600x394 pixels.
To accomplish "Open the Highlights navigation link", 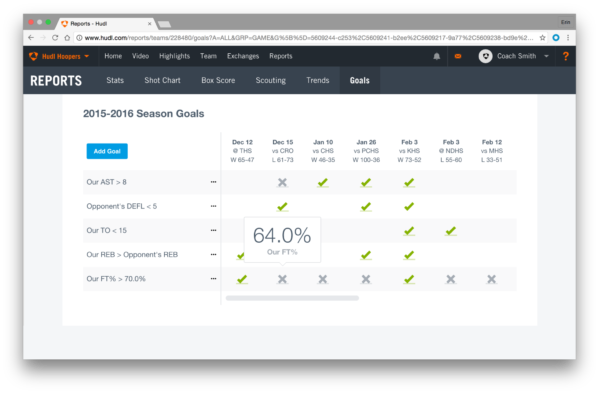I will (174, 56).
